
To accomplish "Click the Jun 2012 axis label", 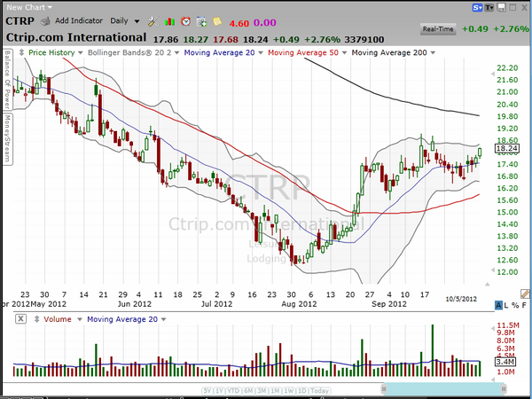I will tap(135, 304).
